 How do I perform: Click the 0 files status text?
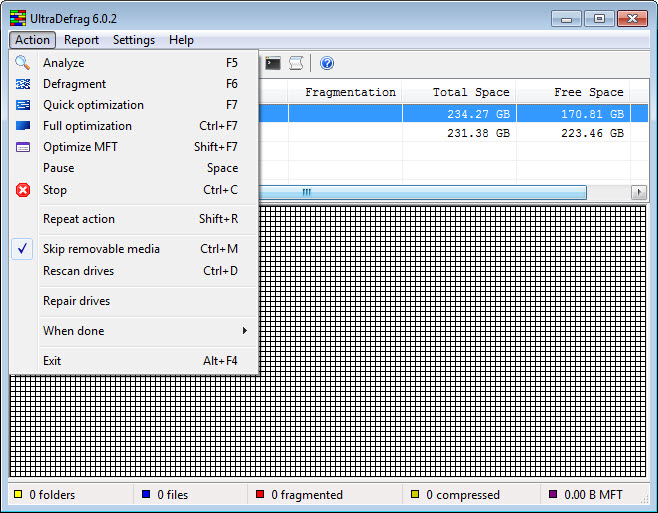tap(172, 495)
